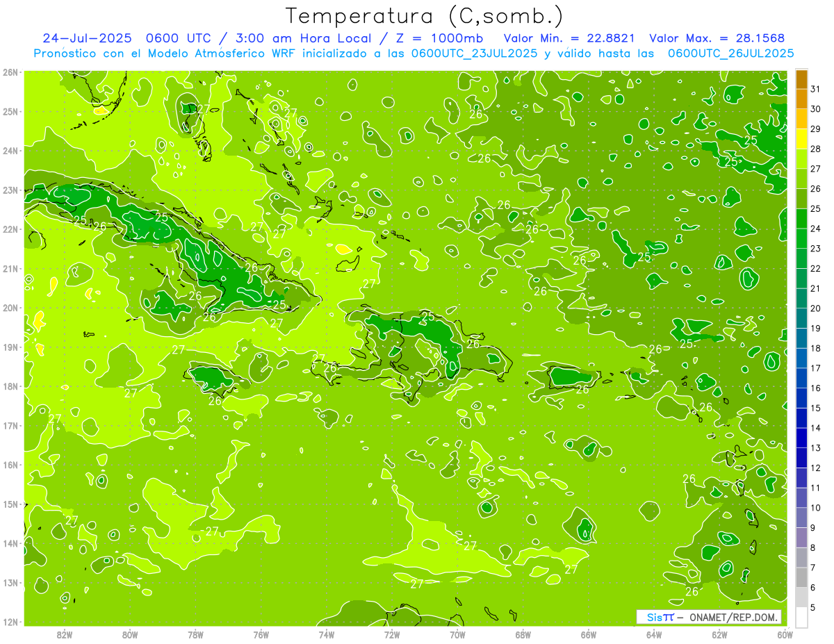Click the color scale label 22

tap(816, 269)
